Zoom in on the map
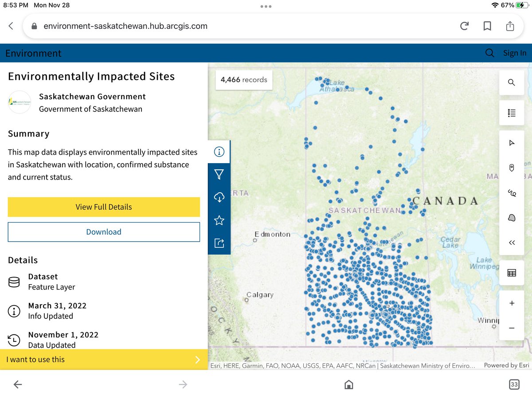532x399 pixels. point(512,303)
